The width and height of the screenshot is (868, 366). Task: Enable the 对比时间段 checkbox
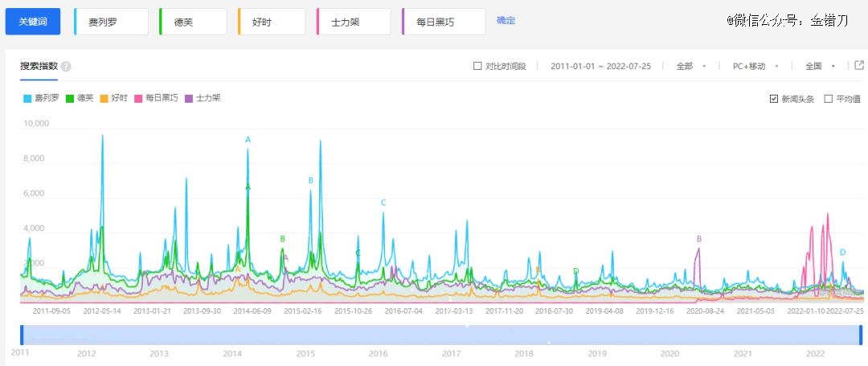click(477, 66)
